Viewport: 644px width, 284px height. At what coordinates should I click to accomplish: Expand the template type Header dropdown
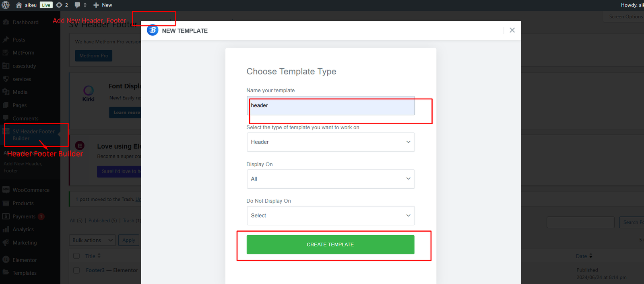tap(330, 142)
